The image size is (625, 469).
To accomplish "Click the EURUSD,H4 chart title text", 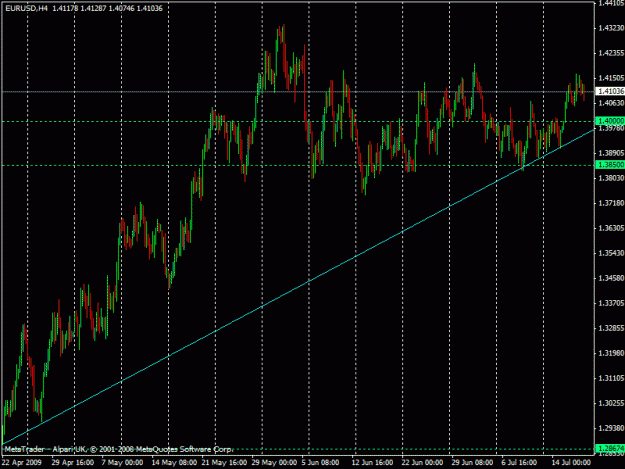I will coord(26,8).
